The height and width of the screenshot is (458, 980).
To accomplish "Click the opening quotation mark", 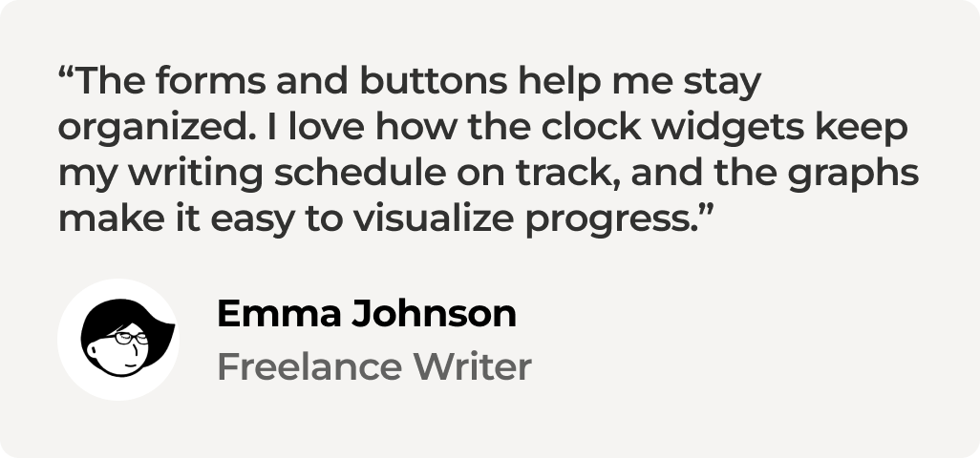I will coord(66,72).
